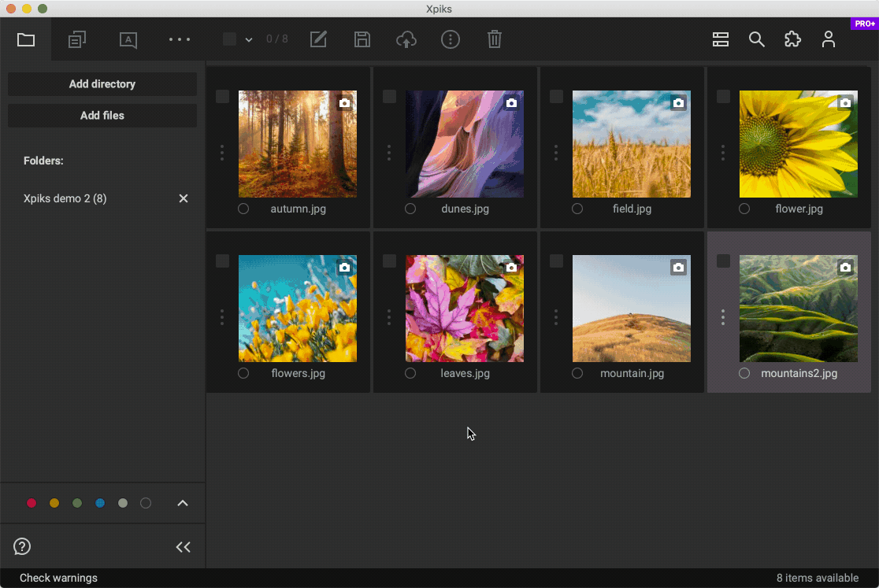Click the trash delete icon
The image size is (879, 588).
(x=495, y=39)
